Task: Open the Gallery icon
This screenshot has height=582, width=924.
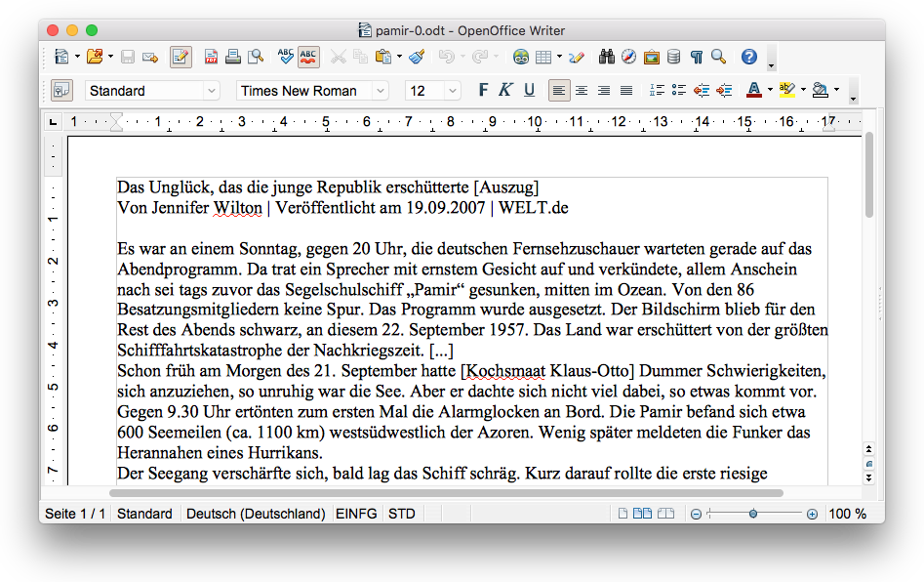Action: point(651,58)
